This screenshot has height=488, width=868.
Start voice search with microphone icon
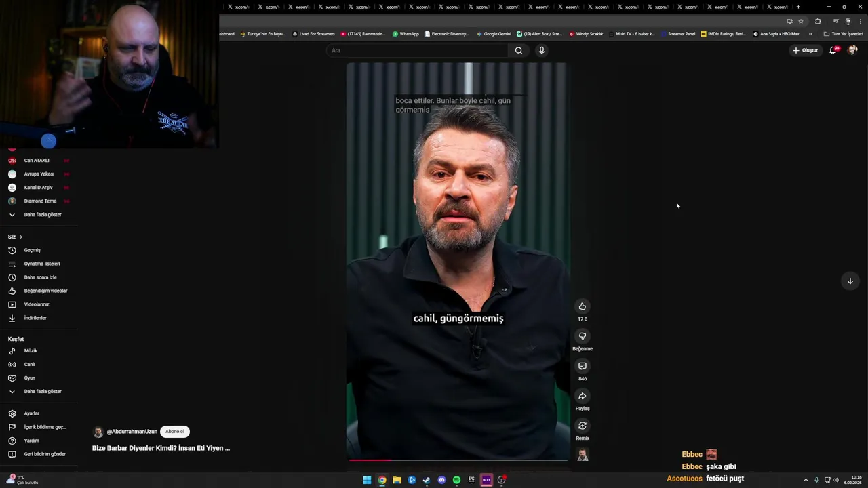541,50
